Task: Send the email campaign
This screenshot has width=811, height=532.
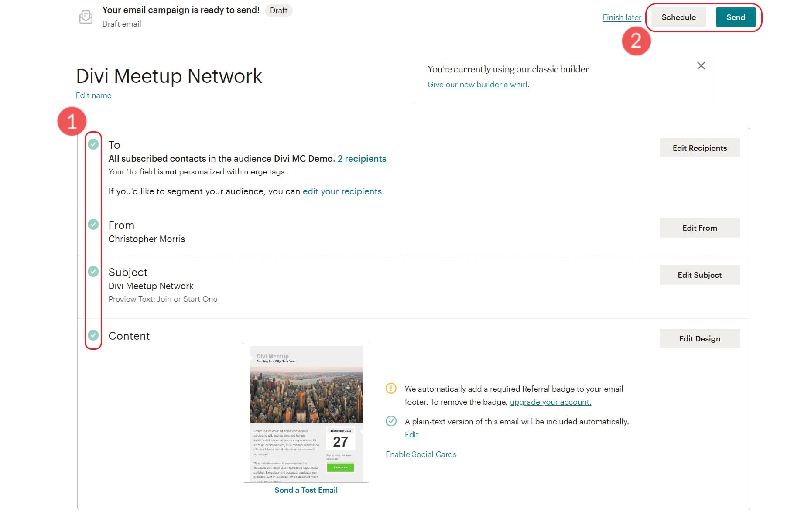Action: point(736,17)
